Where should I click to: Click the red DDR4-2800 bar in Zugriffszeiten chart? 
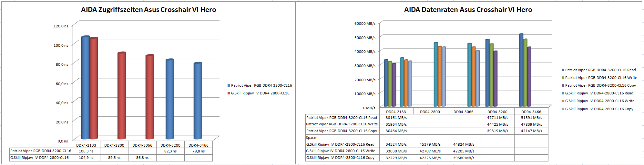click(x=122, y=95)
